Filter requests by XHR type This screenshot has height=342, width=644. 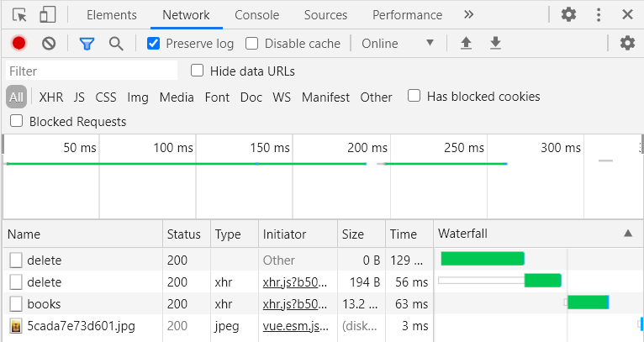[50, 97]
